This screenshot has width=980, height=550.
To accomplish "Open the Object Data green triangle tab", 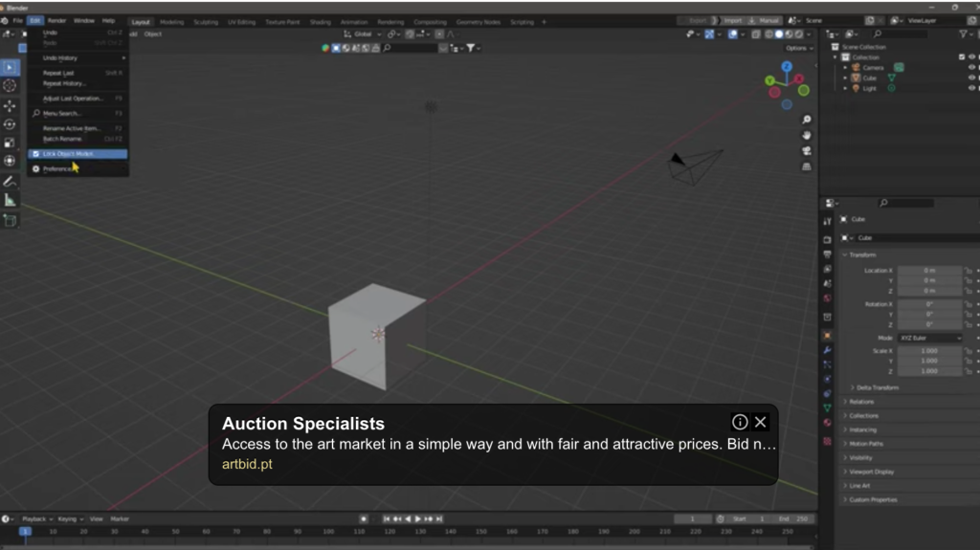I will 828,407.
